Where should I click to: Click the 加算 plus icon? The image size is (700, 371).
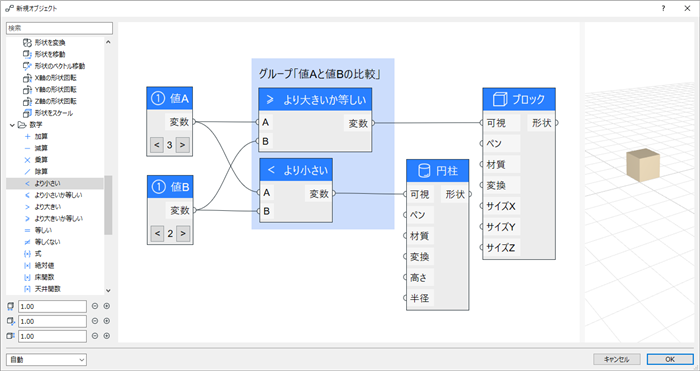pos(27,137)
